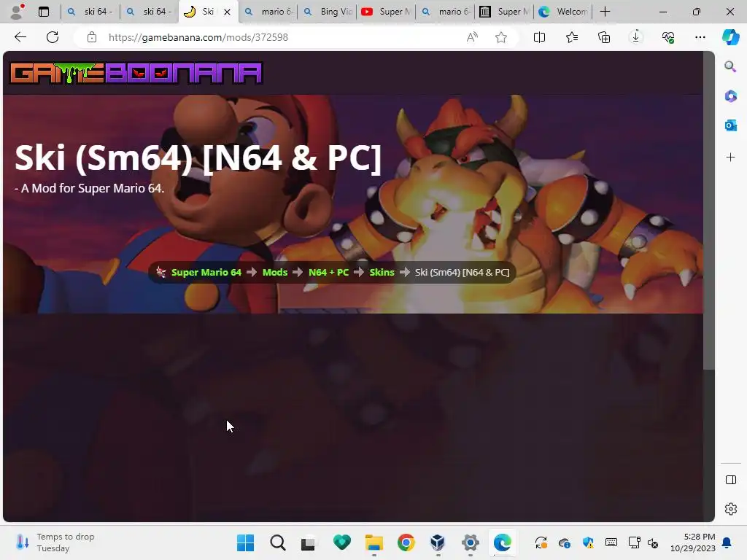Open Task View on taskbar
This screenshot has height=560, width=747.
(x=309, y=542)
